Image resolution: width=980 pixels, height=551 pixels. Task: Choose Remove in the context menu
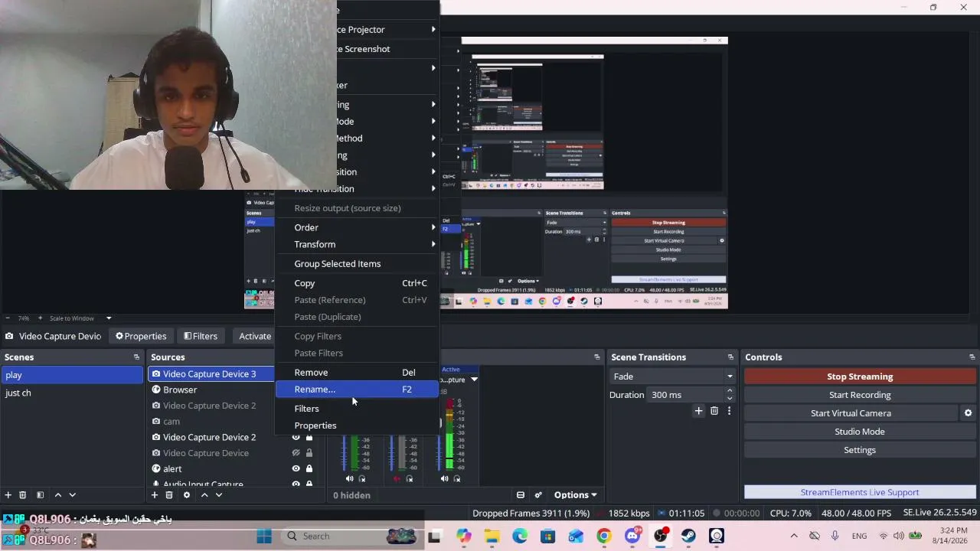[357, 373]
